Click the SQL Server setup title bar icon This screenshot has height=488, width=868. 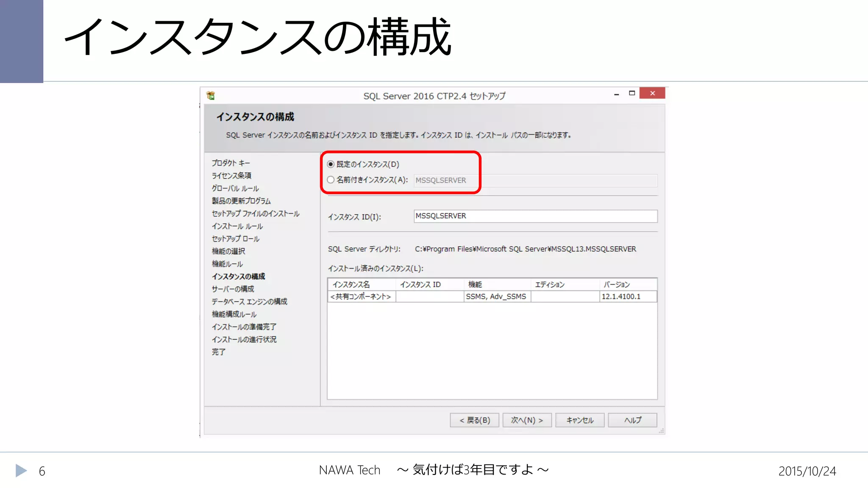pyautogui.click(x=211, y=95)
